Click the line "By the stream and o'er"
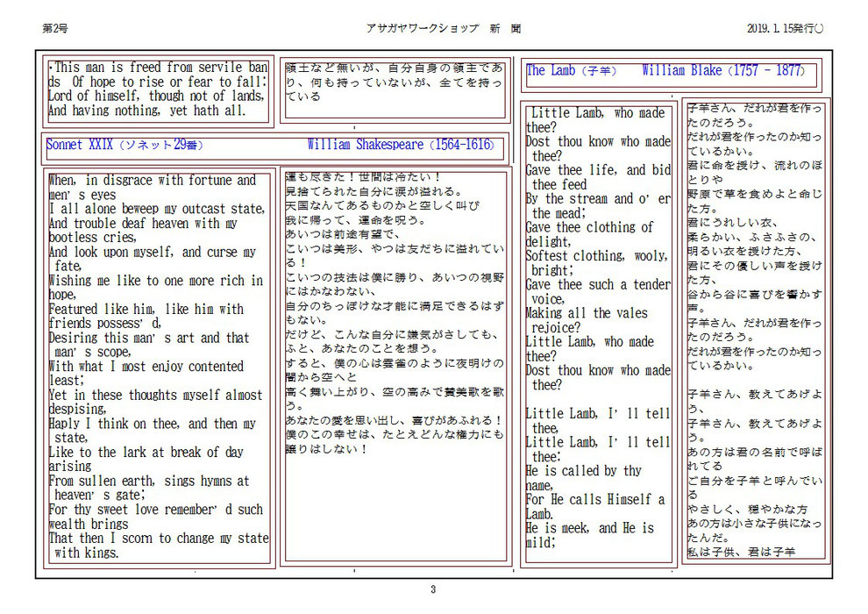The width and height of the screenshot is (868, 614). tap(599, 199)
